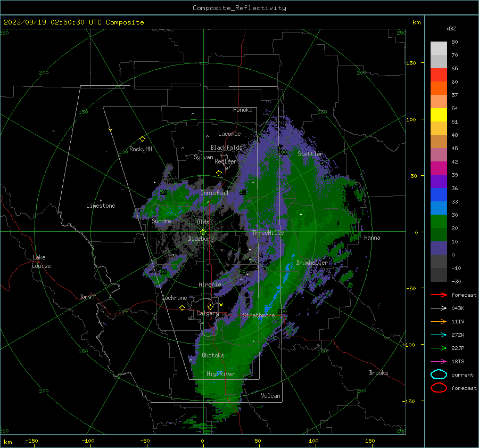This screenshot has width=479, height=448.
Task: Click the Blackfalds label
Action: pyautogui.click(x=226, y=148)
